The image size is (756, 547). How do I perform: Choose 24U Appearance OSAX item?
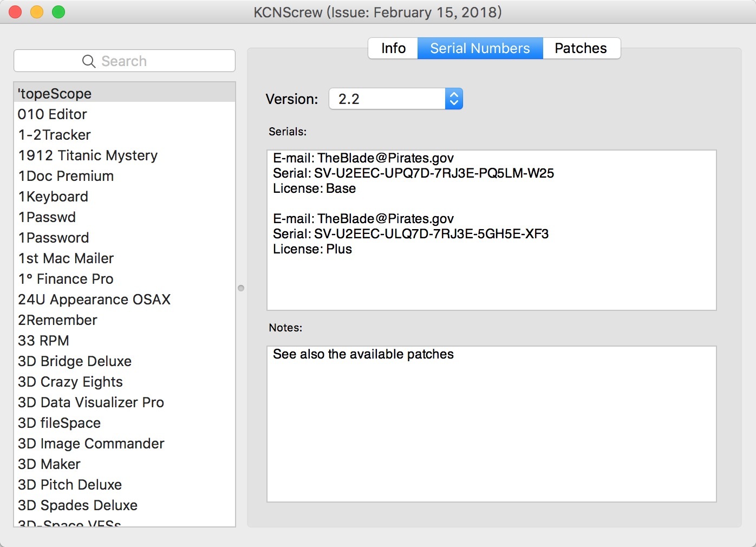pos(94,299)
